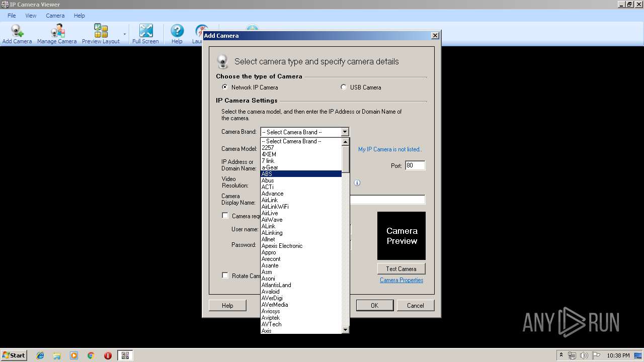
Task: Pick Aviosys from the brand list
Action: [x=301, y=311]
